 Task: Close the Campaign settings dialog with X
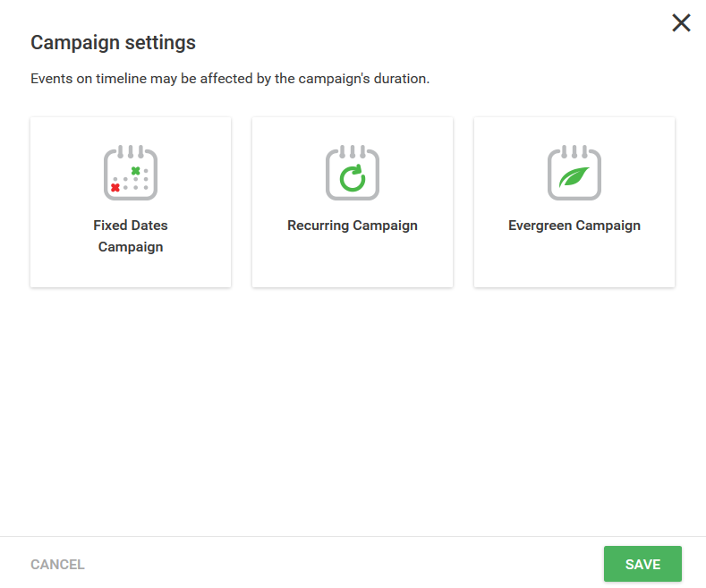(681, 22)
